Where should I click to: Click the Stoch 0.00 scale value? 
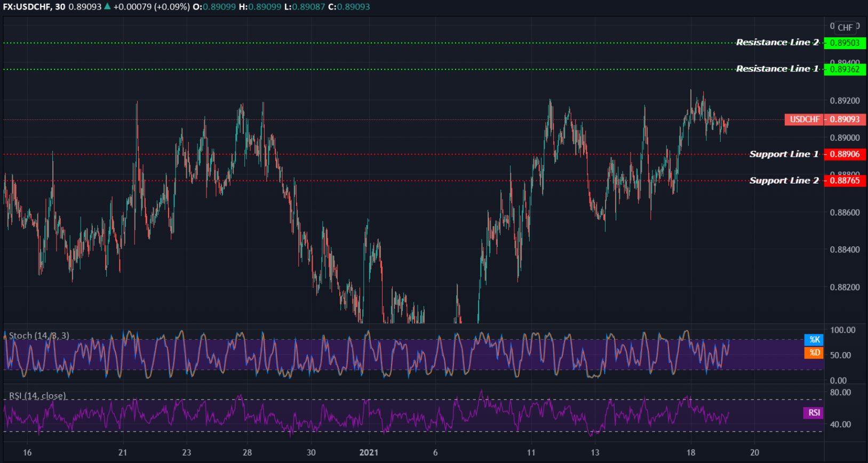(838, 380)
